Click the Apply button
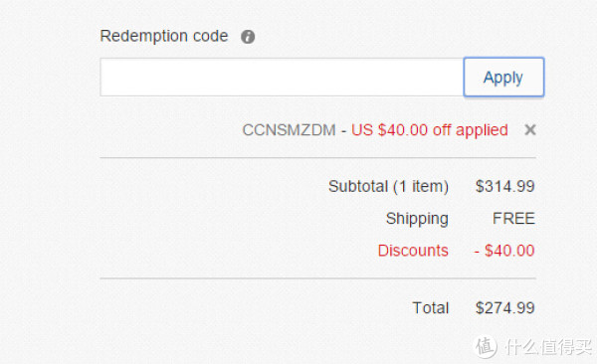597x364 pixels. click(503, 77)
